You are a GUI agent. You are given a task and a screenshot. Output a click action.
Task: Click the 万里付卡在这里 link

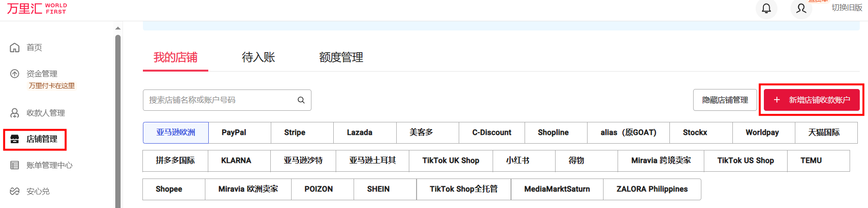(x=51, y=86)
